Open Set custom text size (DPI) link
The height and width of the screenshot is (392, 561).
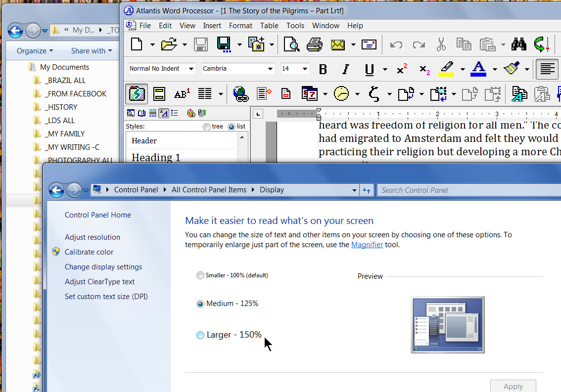[x=106, y=297]
